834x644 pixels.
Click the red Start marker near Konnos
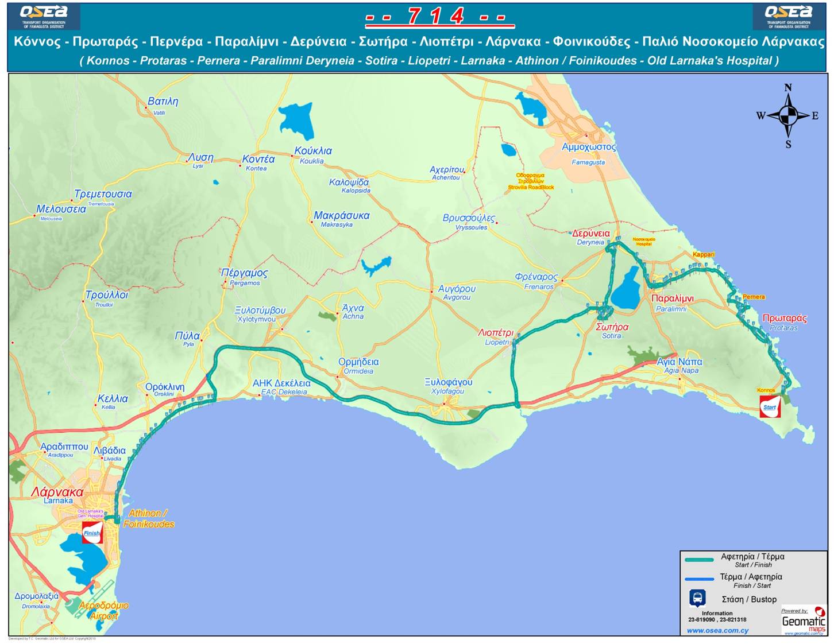tap(770, 406)
